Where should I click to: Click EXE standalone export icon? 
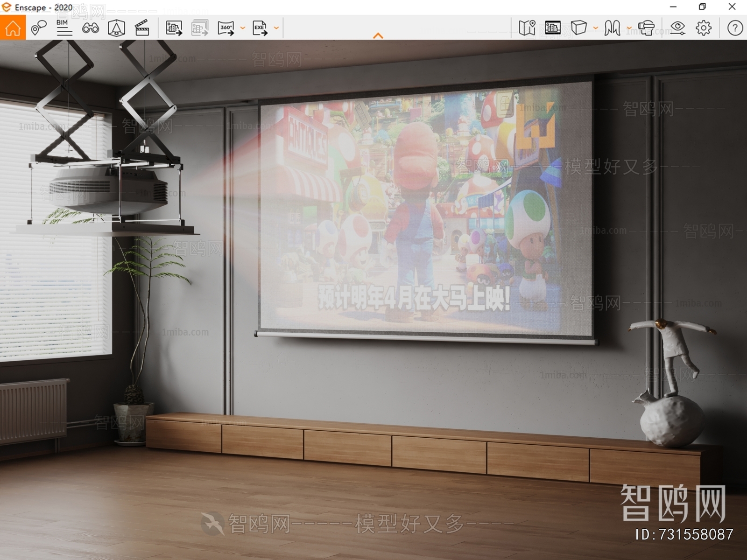pos(260,28)
